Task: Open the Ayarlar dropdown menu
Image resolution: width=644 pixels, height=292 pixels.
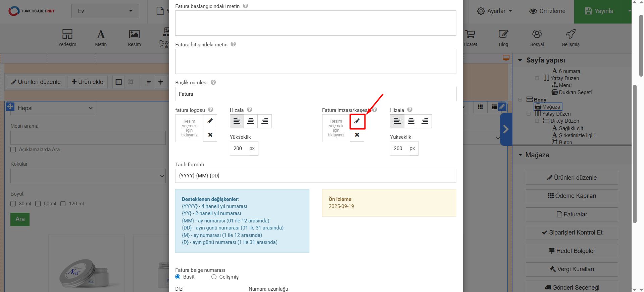Action: (495, 11)
